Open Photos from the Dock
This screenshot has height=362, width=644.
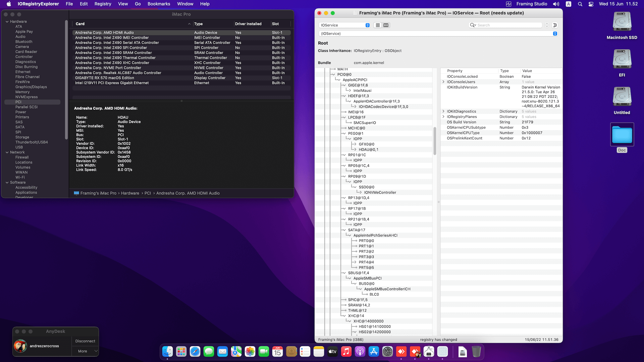coord(250,352)
